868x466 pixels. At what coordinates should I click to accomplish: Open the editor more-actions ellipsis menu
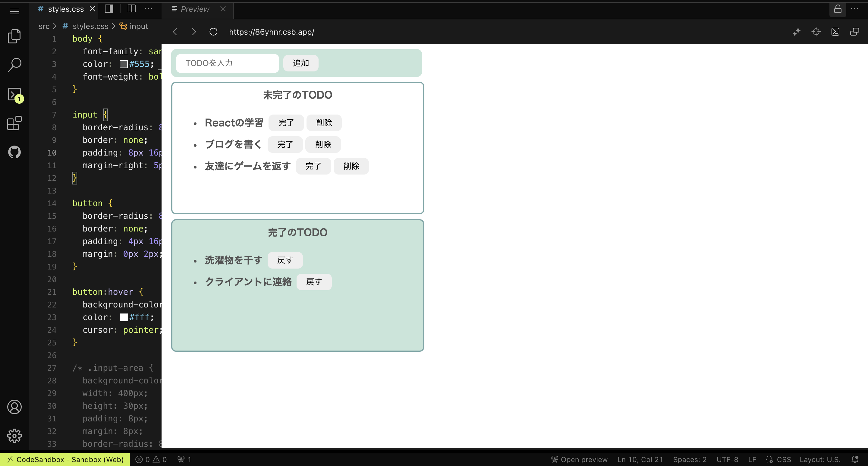coord(149,9)
